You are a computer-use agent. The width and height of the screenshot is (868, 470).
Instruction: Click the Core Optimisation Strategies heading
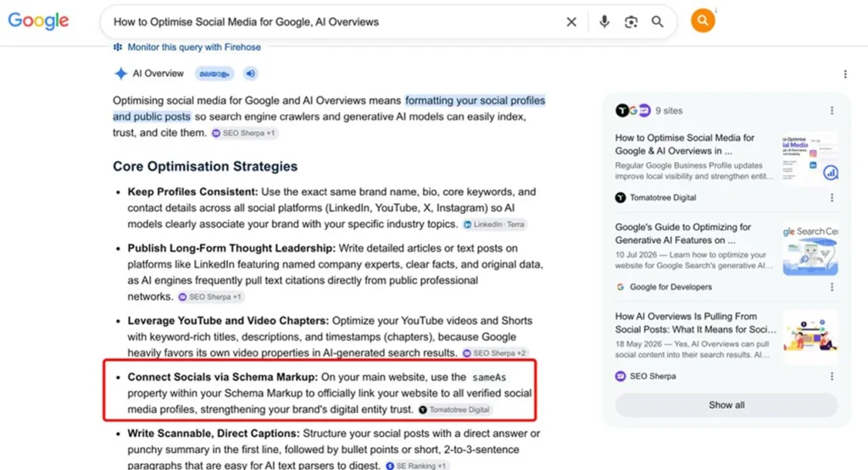pyautogui.click(x=205, y=167)
